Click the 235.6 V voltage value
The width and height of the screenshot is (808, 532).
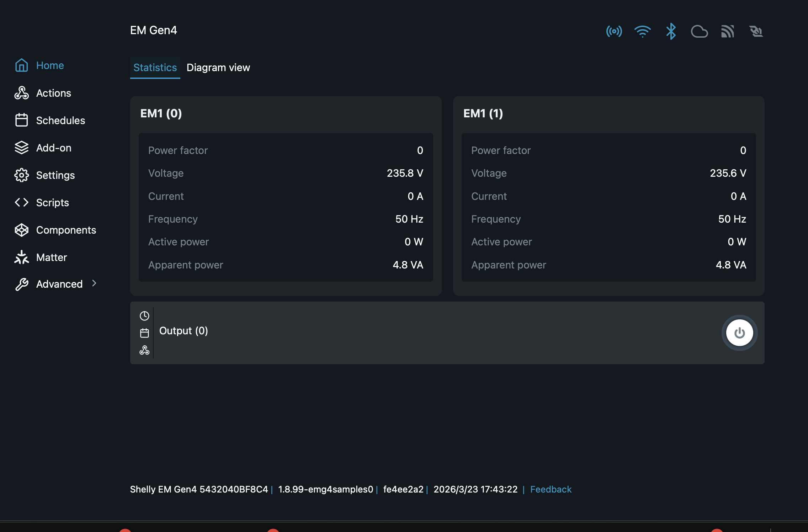[728, 173]
